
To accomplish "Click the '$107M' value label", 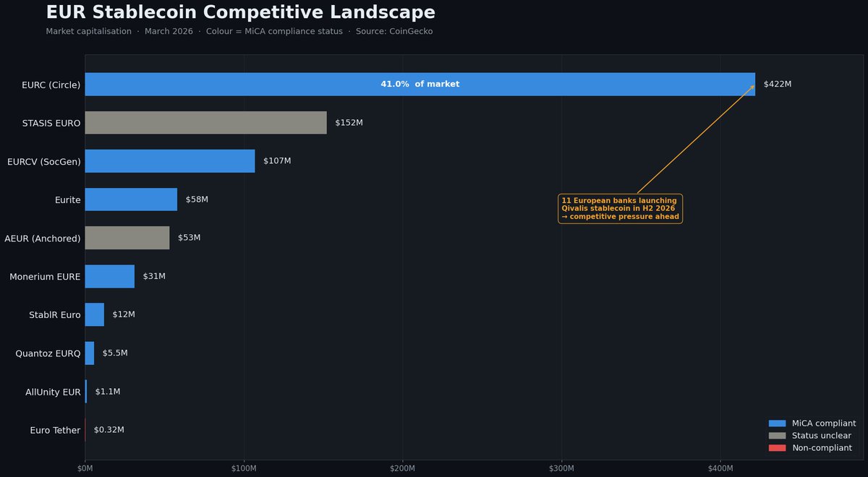I will click(277, 161).
